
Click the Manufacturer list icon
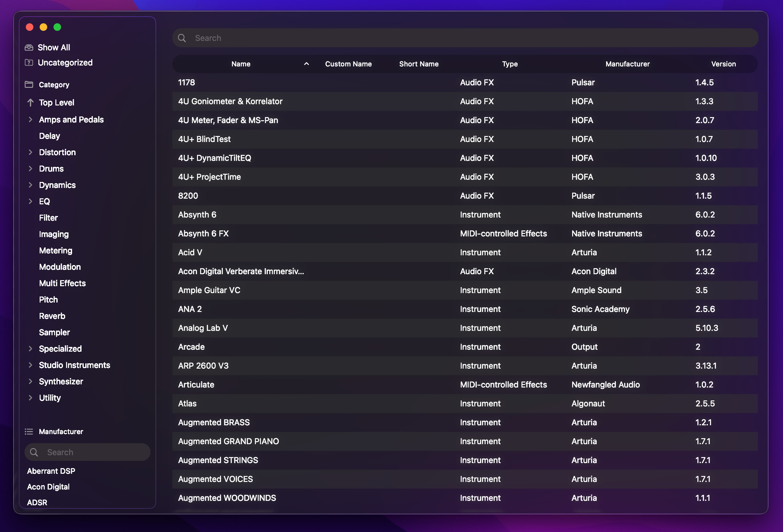point(29,432)
